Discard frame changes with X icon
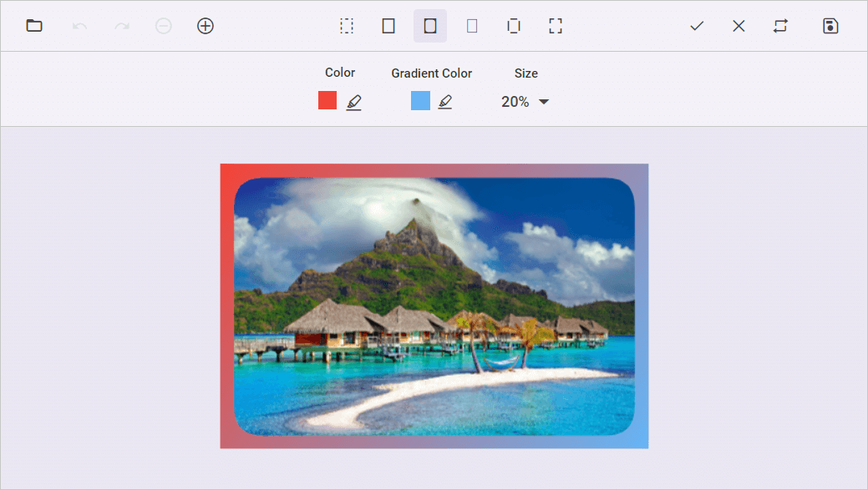Viewport: 868px width, 490px height. (x=739, y=26)
